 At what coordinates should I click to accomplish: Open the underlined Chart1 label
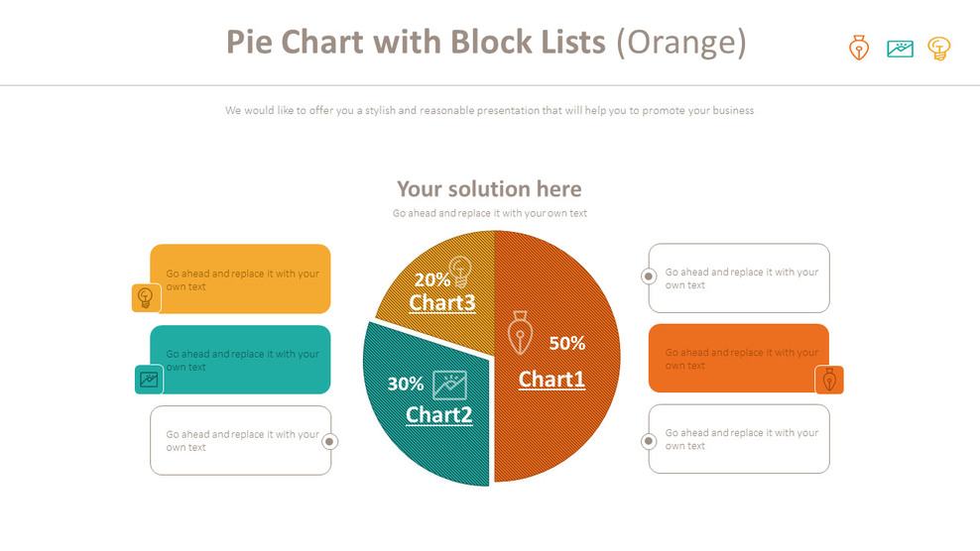pyautogui.click(x=551, y=379)
